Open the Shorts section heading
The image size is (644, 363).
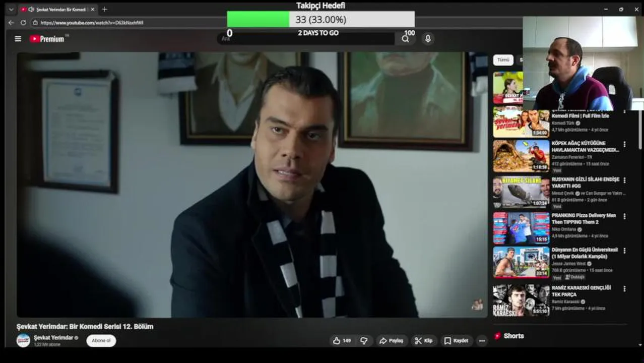pos(513,336)
